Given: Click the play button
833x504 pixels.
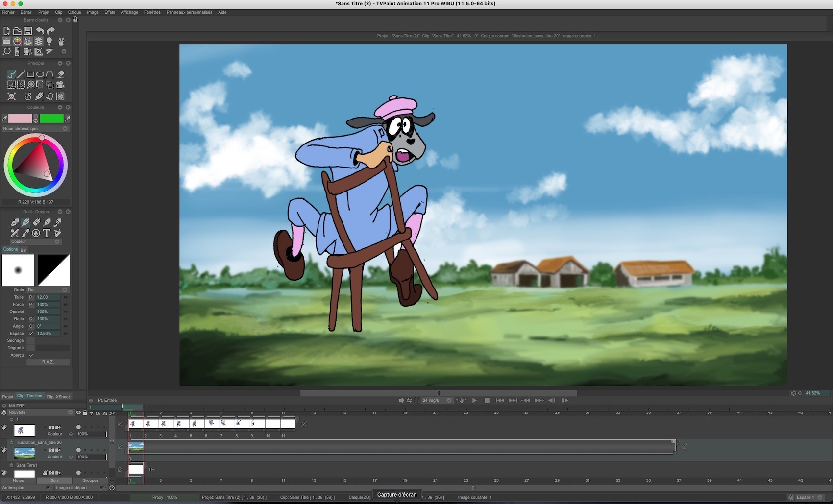Looking at the screenshot, I should tap(474, 400).
